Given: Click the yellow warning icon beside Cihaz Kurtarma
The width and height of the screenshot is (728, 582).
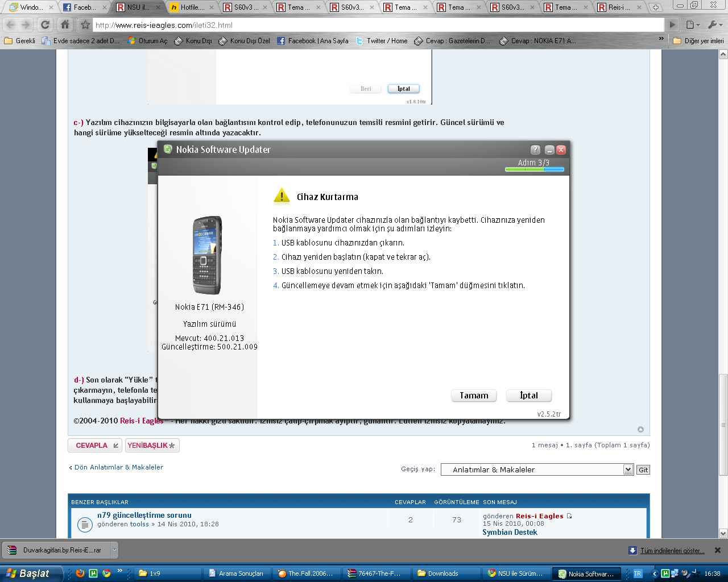Looking at the screenshot, I should [282, 196].
